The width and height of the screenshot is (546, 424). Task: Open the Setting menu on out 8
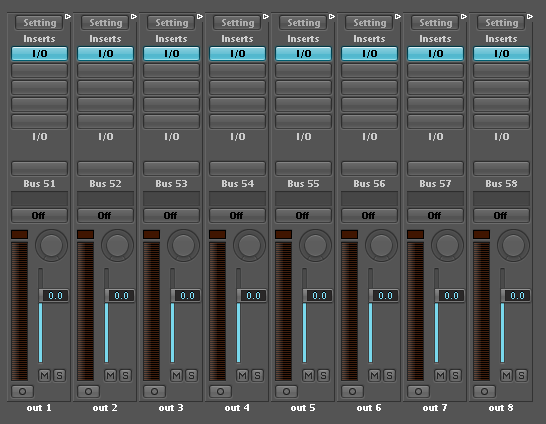click(501, 23)
